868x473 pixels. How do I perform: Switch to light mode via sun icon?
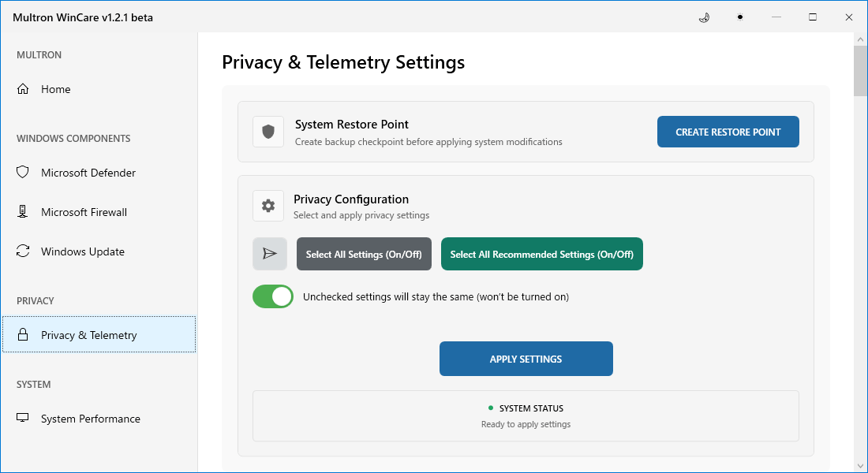click(739, 17)
